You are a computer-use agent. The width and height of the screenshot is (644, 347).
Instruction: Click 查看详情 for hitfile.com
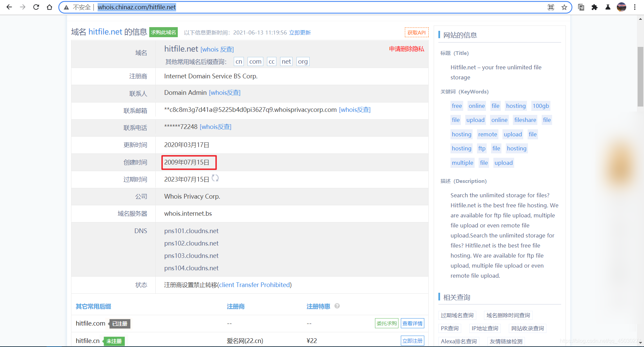[413, 323]
